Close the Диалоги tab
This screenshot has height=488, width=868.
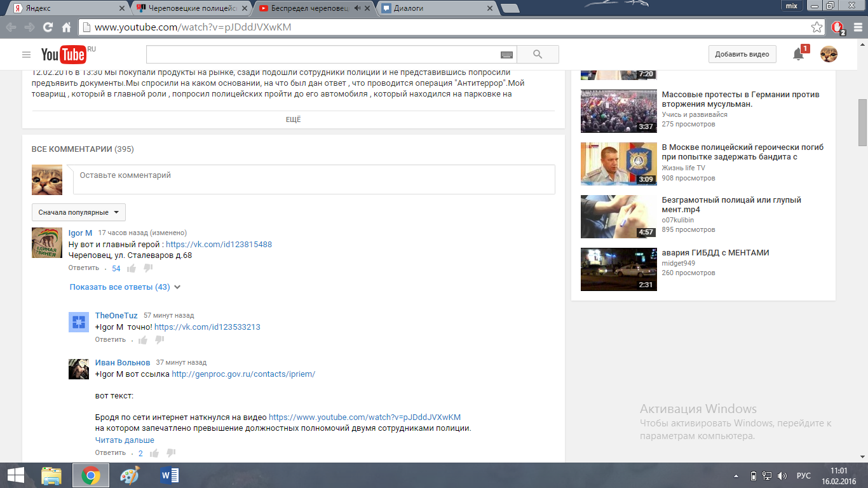[x=489, y=8]
